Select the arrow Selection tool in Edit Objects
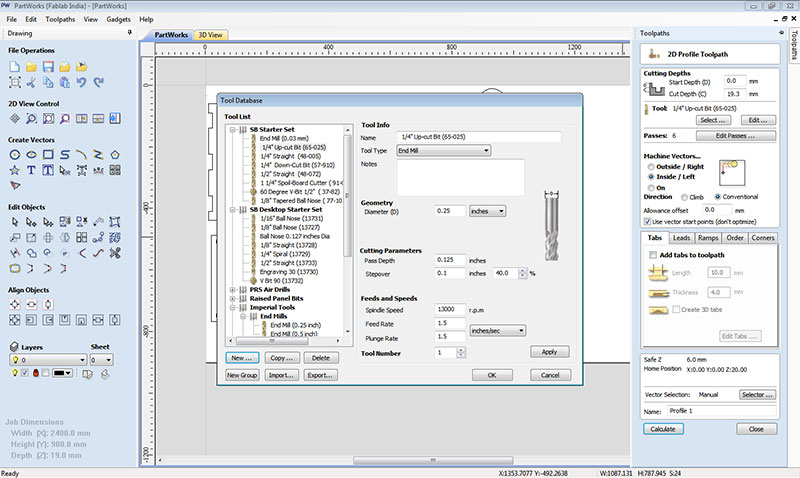 14,222
